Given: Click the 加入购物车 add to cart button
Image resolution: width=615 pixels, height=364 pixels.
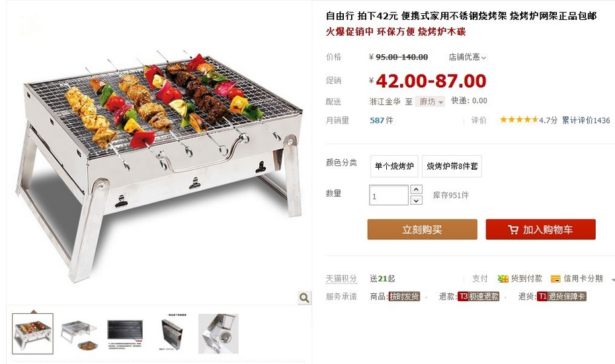Looking at the screenshot, I should coord(540,230).
